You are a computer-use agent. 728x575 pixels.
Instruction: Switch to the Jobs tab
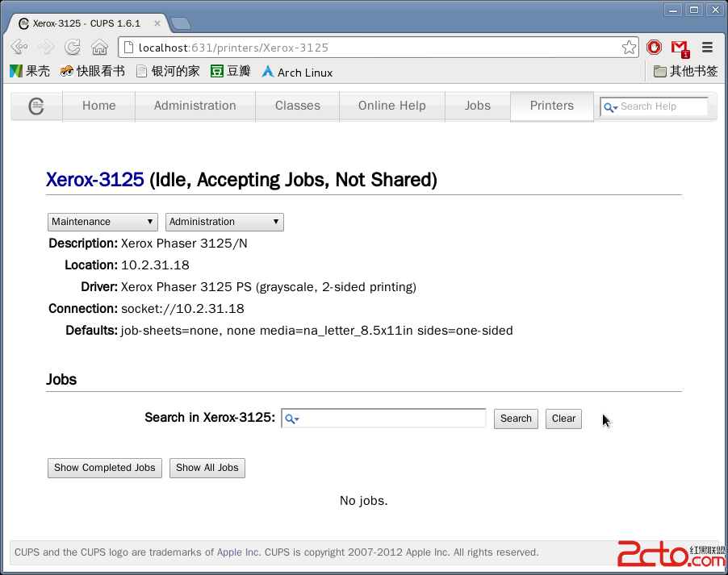pos(478,106)
